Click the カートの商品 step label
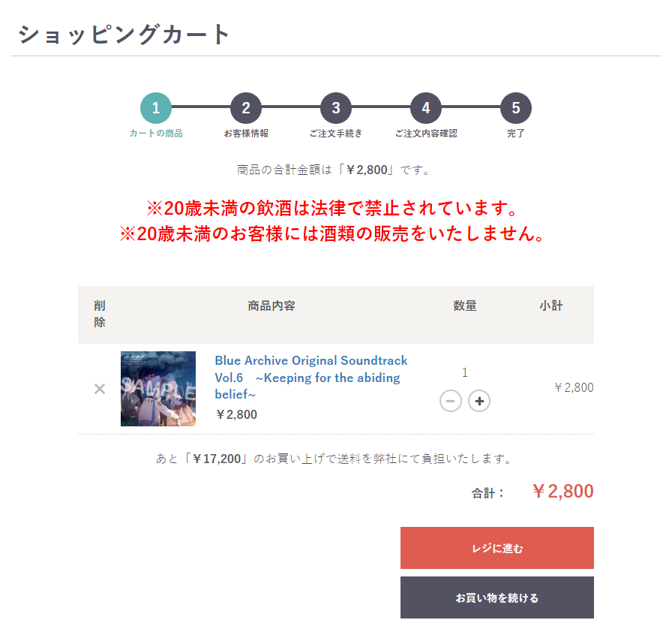The image size is (672, 644). [x=156, y=134]
